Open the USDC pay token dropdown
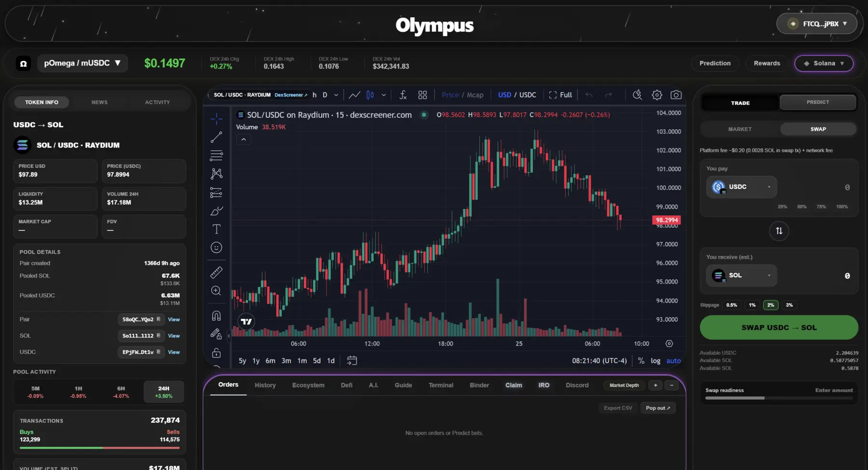This screenshot has width=868, height=470. 741,187
